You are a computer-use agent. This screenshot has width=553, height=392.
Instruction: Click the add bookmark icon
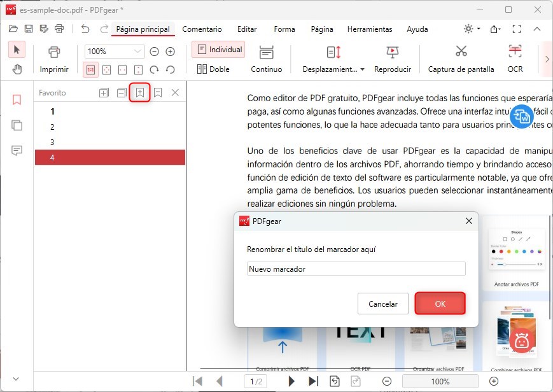pyautogui.click(x=140, y=93)
